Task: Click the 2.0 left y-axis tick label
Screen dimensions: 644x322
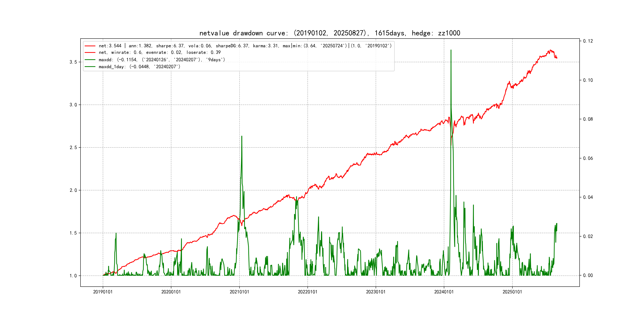Action: [73, 190]
